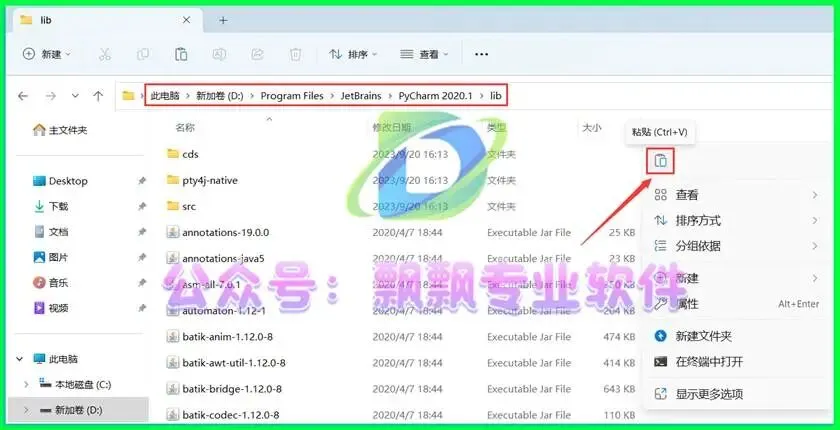Sort by 名称 column header

[185, 127]
